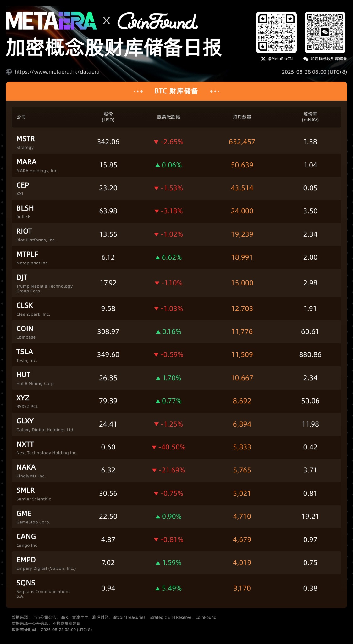The height and width of the screenshot is (644, 353).
Task: Click the 持币数量 column header
Action: (x=242, y=117)
